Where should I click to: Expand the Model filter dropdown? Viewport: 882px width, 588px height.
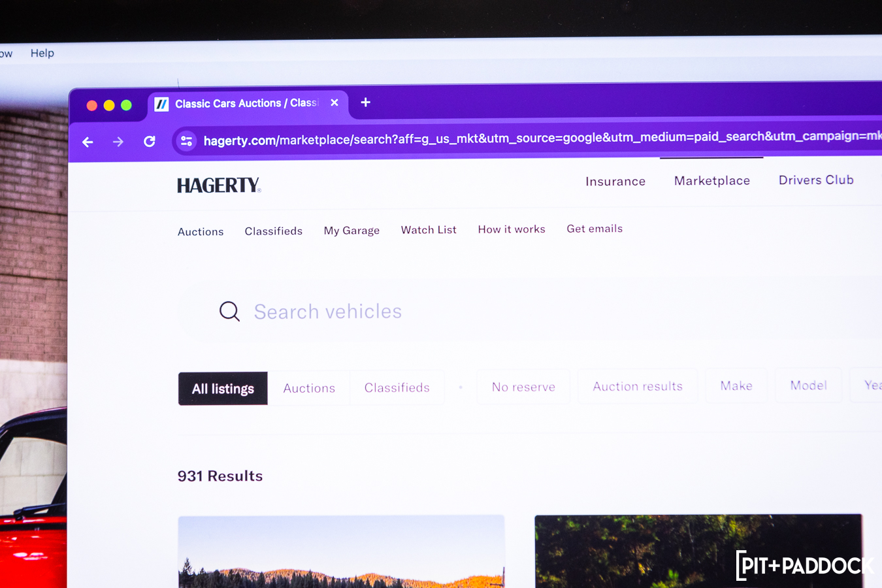coord(808,385)
